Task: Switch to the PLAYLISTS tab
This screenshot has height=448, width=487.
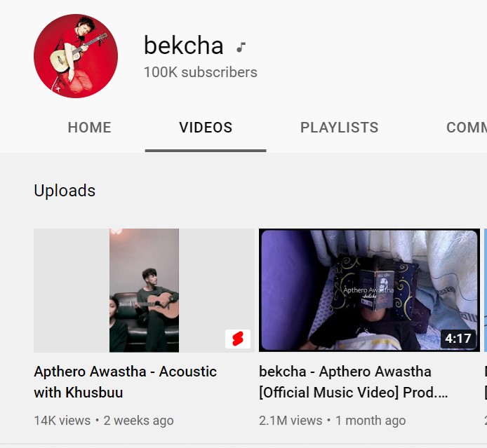Action: click(x=339, y=128)
